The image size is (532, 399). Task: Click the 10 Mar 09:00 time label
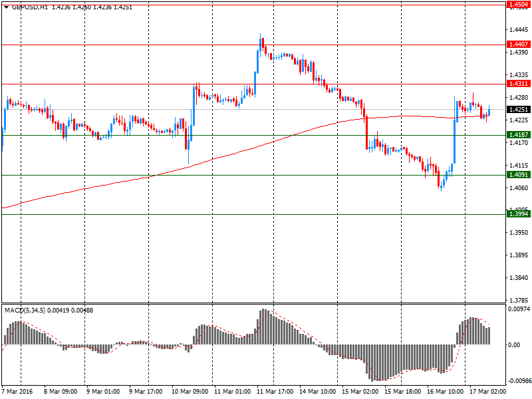(x=190, y=391)
